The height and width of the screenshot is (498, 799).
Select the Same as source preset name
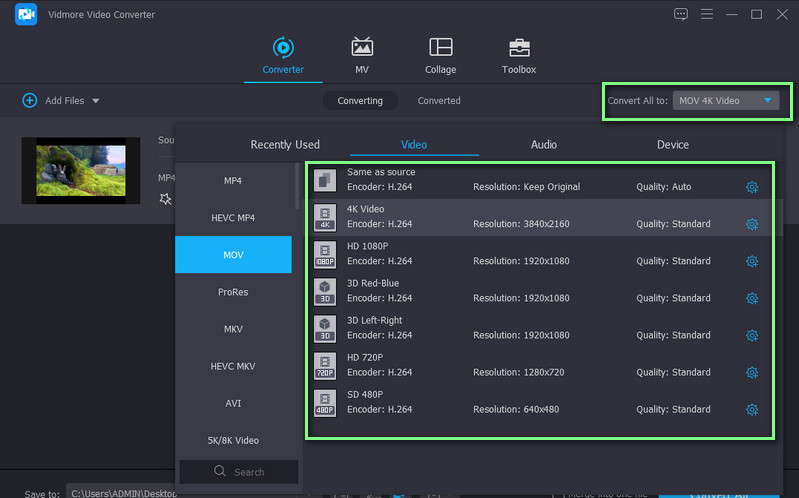point(381,172)
